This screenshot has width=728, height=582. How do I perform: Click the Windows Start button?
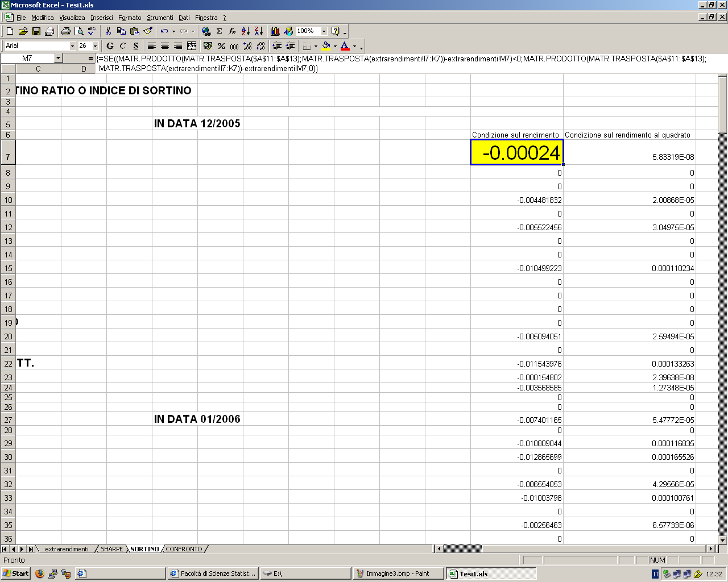tap(16, 573)
